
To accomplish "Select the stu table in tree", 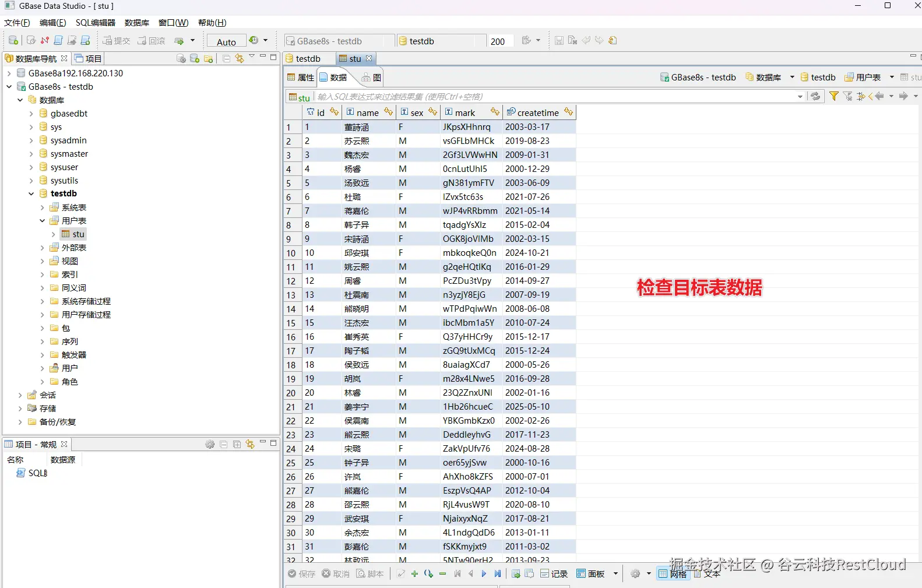I will pyautogui.click(x=73, y=234).
